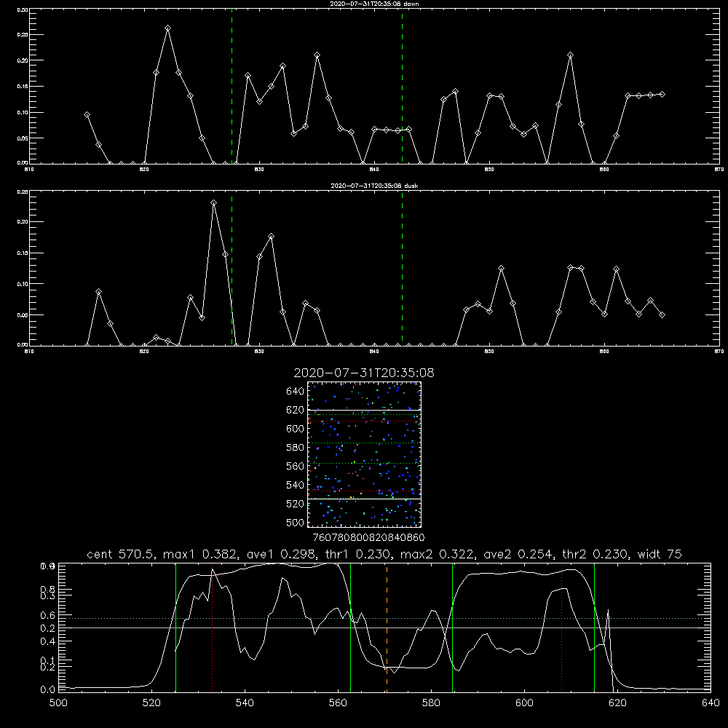The width and height of the screenshot is (728, 728).
Task: Click the scatter image thumbnail panel
Action: tap(365, 454)
